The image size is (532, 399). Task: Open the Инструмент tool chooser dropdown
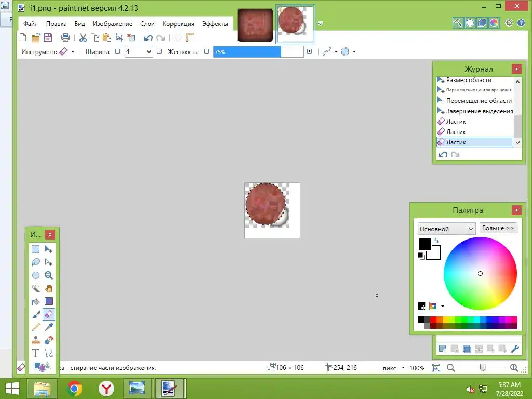tap(67, 51)
